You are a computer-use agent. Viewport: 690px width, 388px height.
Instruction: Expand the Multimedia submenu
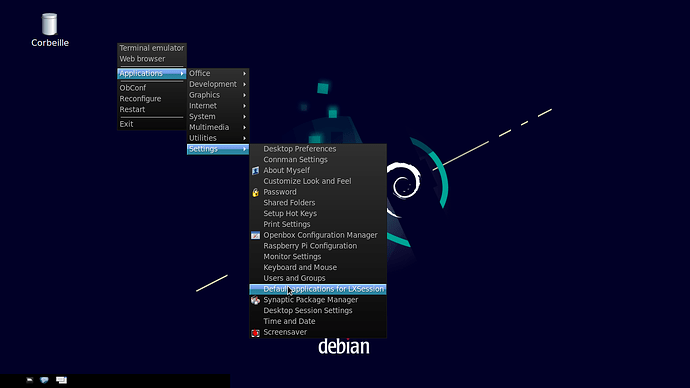218,127
